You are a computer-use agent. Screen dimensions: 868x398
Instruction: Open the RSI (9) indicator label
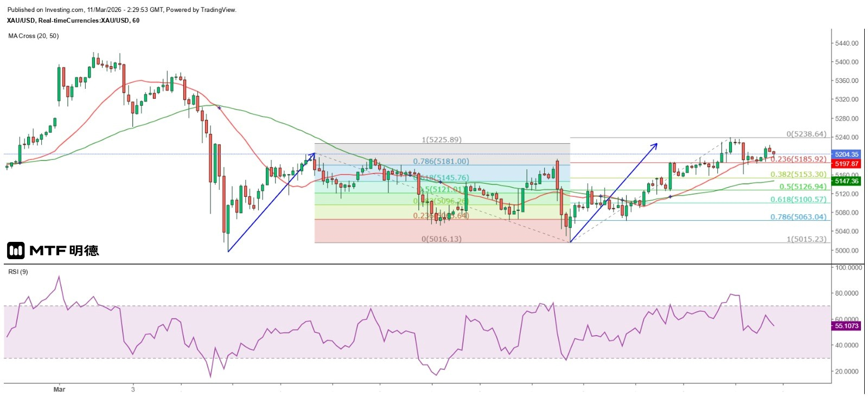coord(18,272)
